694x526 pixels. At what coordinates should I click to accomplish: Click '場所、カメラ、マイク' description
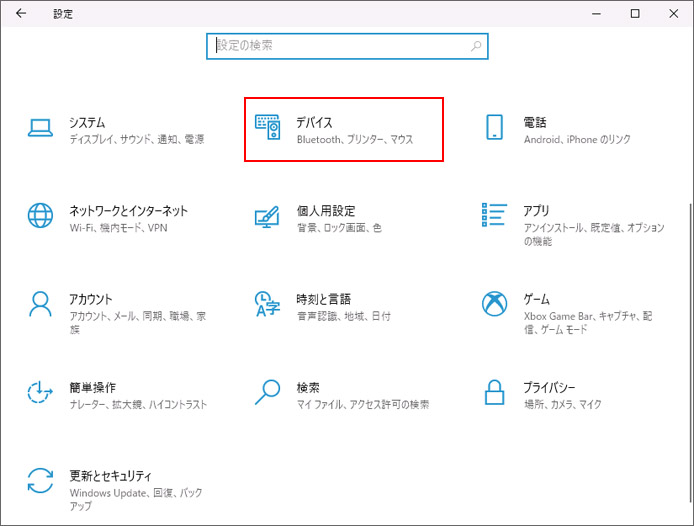[x=563, y=404]
